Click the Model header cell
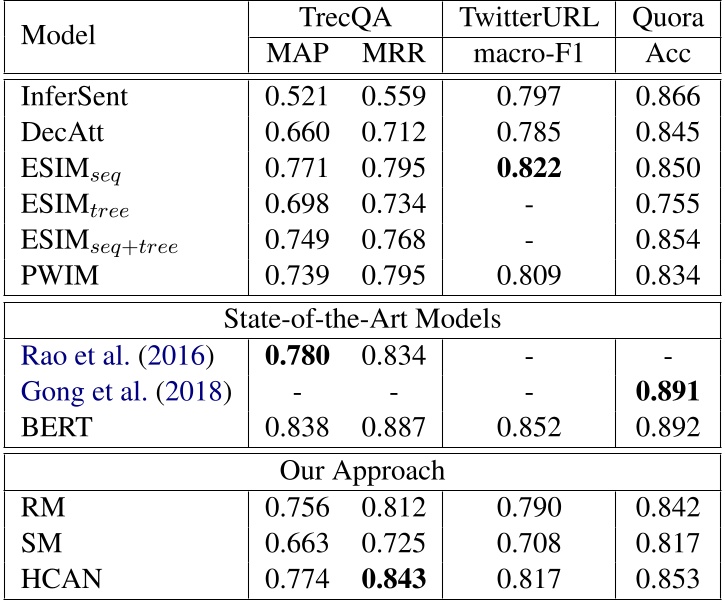The image size is (725, 603). pos(59,35)
